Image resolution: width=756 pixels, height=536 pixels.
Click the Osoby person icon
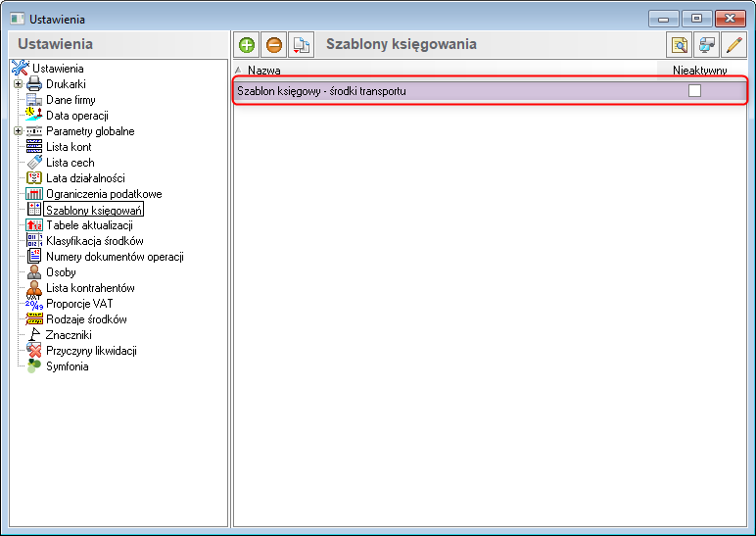(x=34, y=272)
